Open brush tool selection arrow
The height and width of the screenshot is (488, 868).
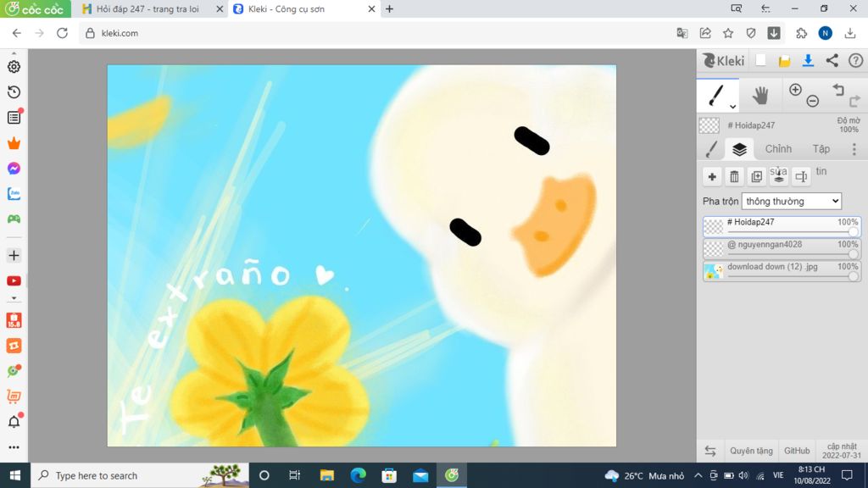point(732,106)
